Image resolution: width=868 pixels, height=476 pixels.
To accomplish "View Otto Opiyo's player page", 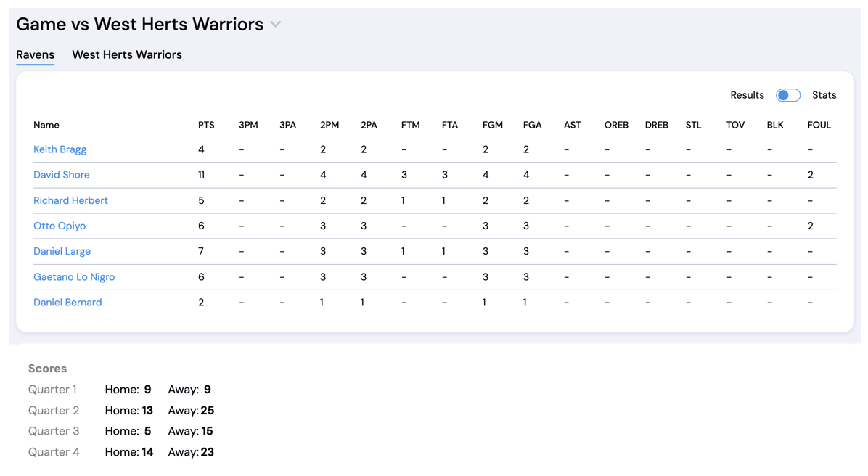I will 60,226.
